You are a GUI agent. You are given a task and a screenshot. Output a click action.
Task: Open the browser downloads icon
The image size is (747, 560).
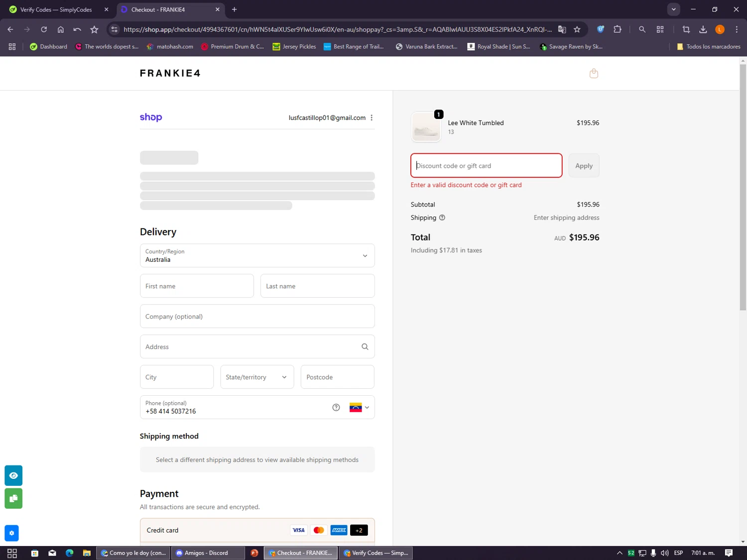click(703, 29)
